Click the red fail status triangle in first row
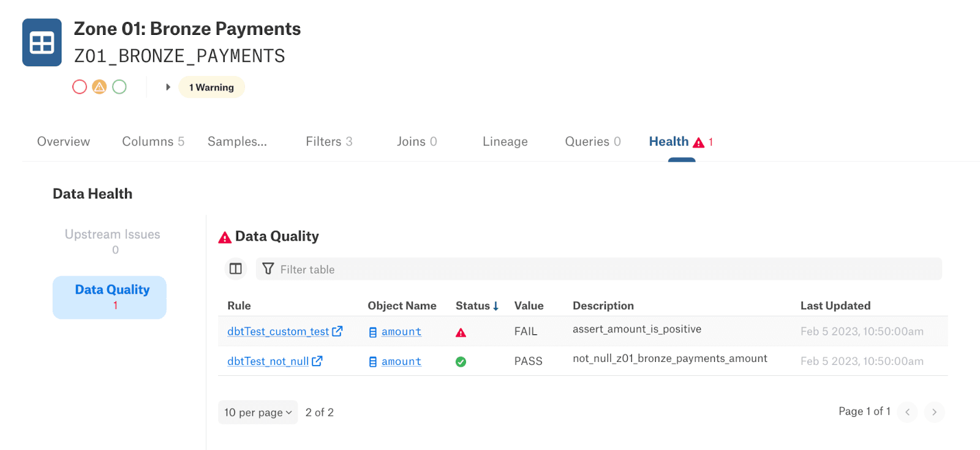The width and height of the screenshot is (980, 450). click(x=461, y=332)
